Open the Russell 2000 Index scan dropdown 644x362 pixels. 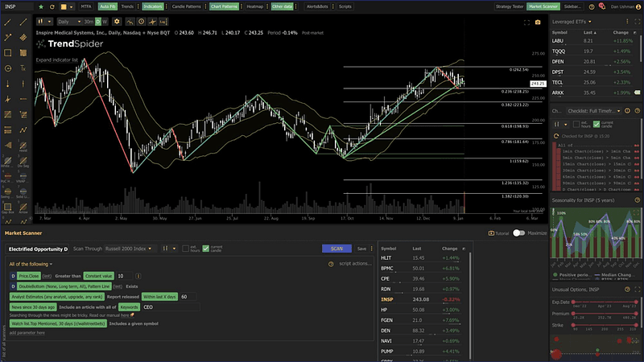coord(129,249)
